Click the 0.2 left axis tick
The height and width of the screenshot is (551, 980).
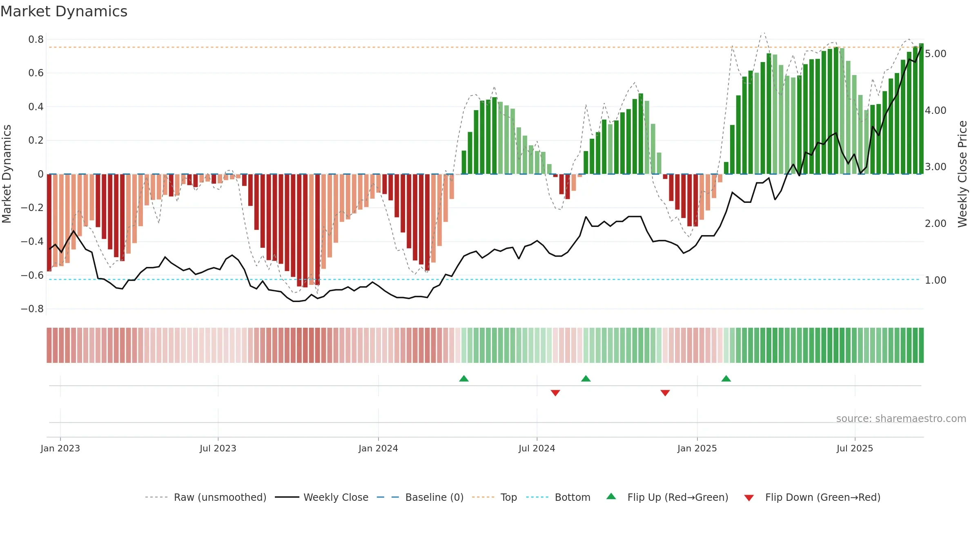click(36, 140)
